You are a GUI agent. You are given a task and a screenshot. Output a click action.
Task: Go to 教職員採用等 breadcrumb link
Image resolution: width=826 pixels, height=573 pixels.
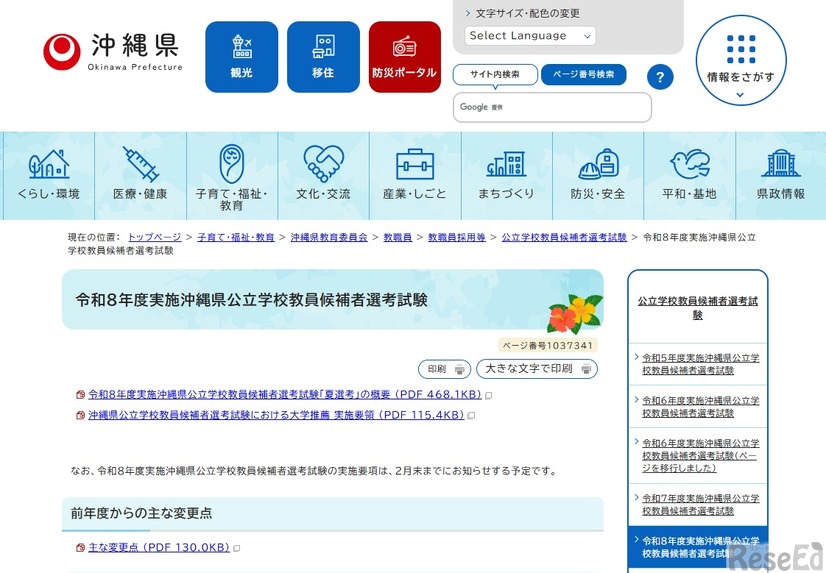tap(457, 238)
